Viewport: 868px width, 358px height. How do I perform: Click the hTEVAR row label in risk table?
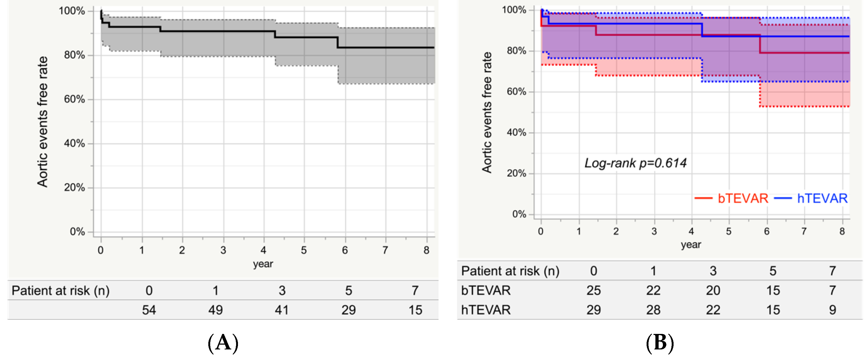tap(486, 310)
